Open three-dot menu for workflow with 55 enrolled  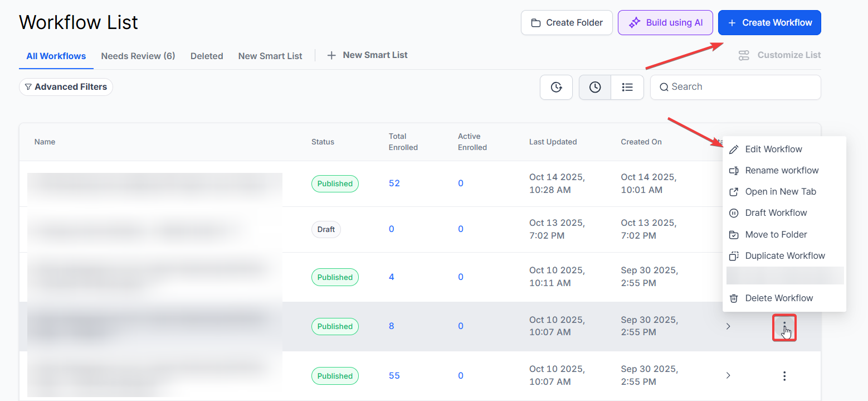[x=784, y=376]
